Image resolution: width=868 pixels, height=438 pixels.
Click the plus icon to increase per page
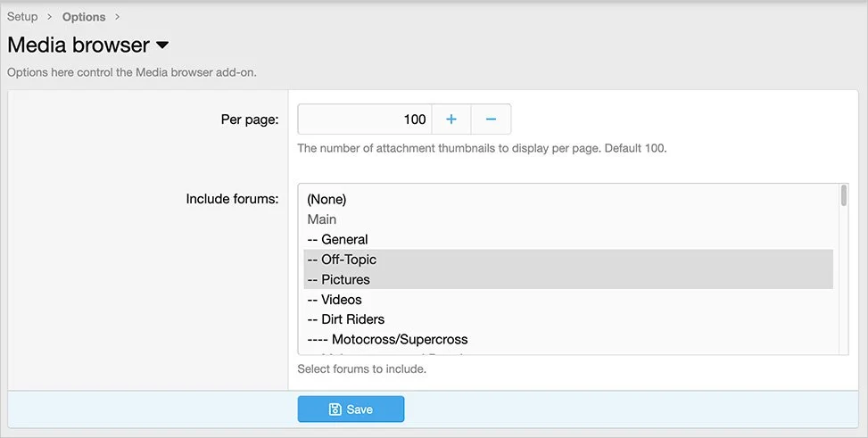[x=451, y=120]
